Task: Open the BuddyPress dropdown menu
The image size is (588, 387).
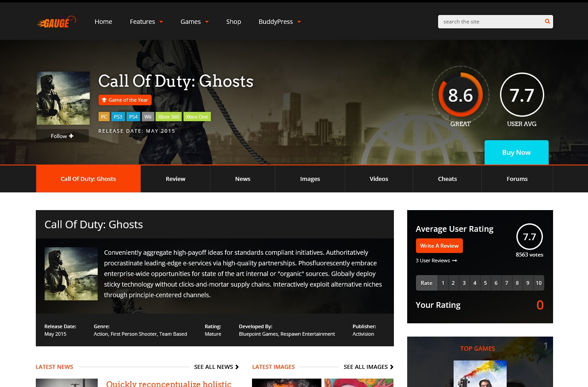Action: point(280,22)
